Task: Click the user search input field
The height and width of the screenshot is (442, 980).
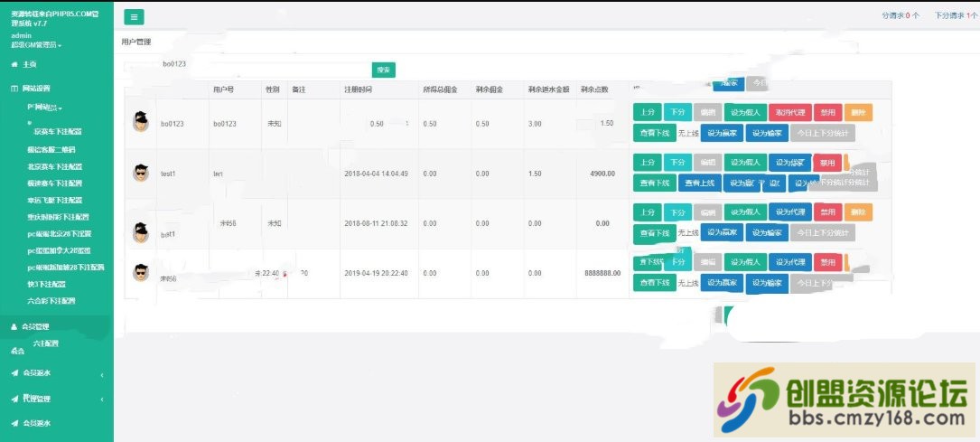Action: (247, 70)
